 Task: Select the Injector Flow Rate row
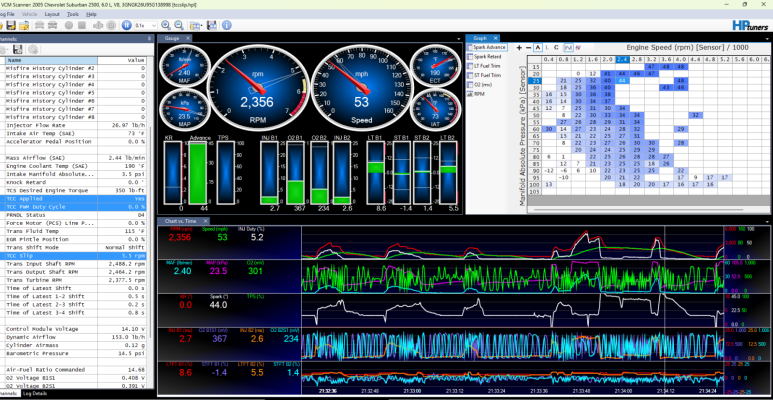point(77,125)
